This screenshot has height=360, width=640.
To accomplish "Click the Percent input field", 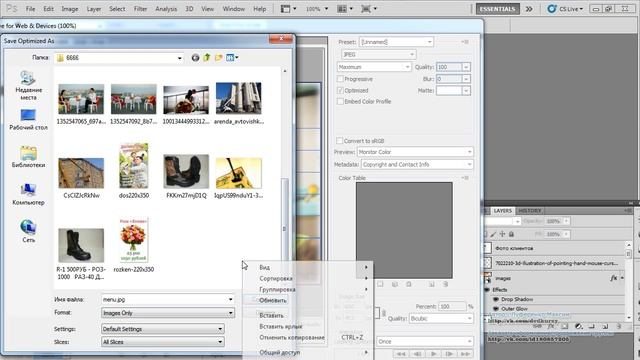I will [453, 306].
